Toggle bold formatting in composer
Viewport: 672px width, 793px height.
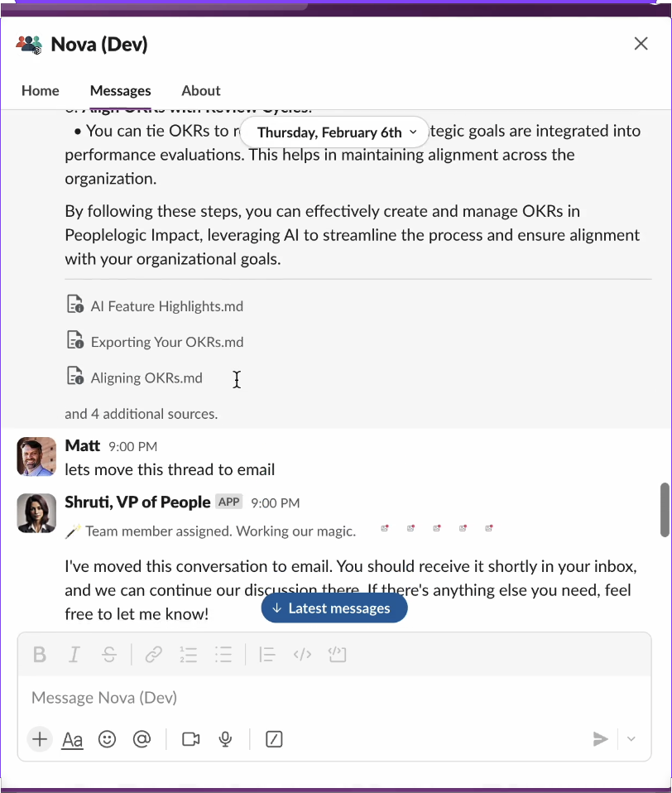tap(39, 656)
